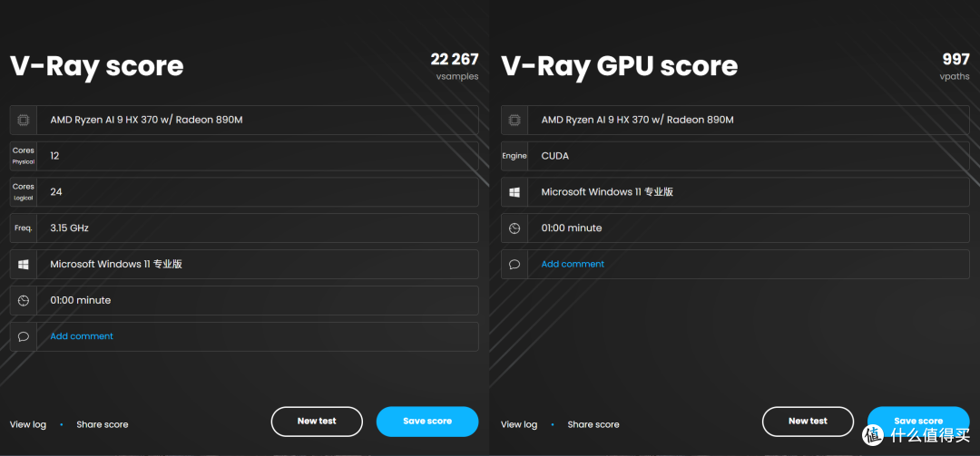Screen dimensions: 980x456
Task: Click the Windows logo icon in GPU score panel
Action: 514,192
